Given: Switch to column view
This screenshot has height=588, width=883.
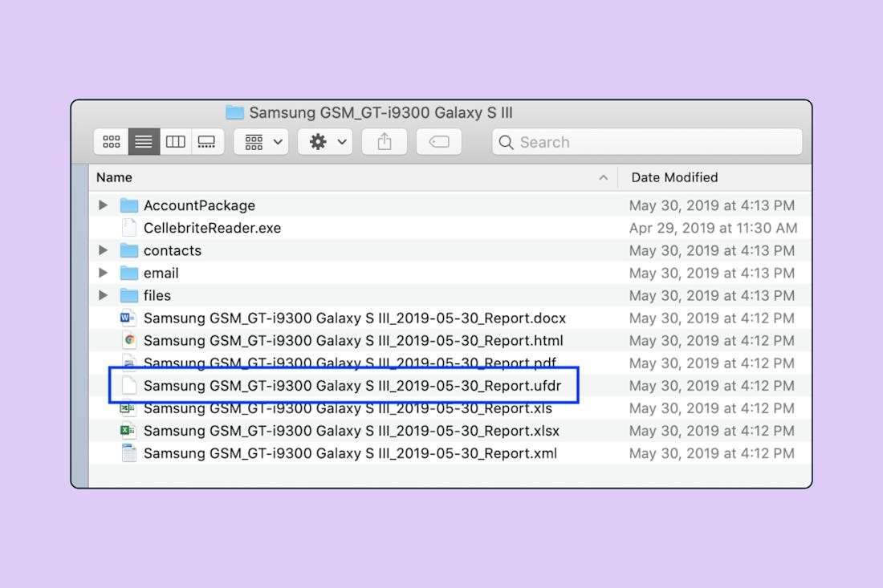Looking at the screenshot, I should pos(175,142).
